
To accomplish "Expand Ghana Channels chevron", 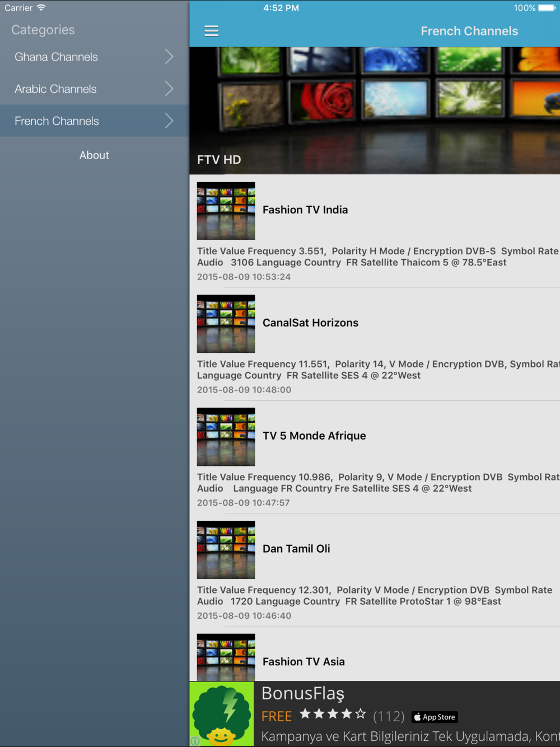I will tap(169, 57).
